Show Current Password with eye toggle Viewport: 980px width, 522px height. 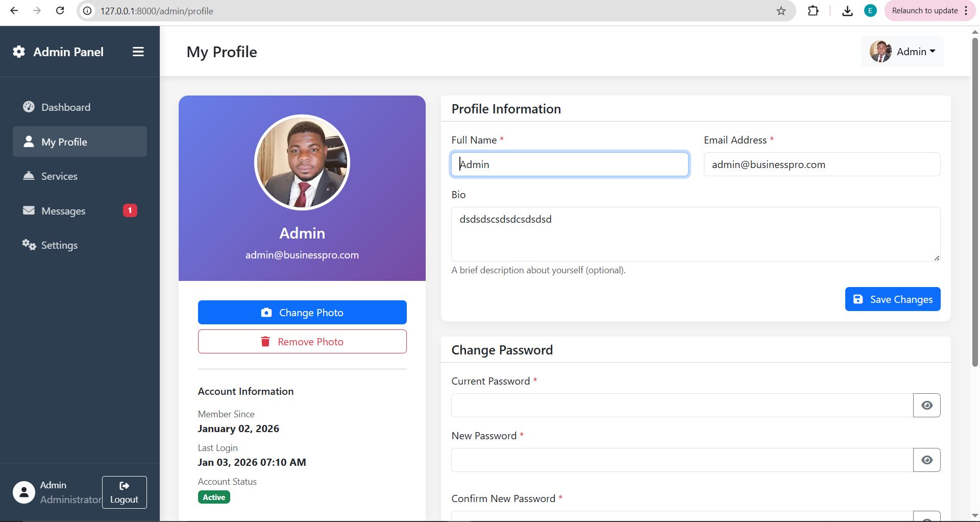coord(926,406)
